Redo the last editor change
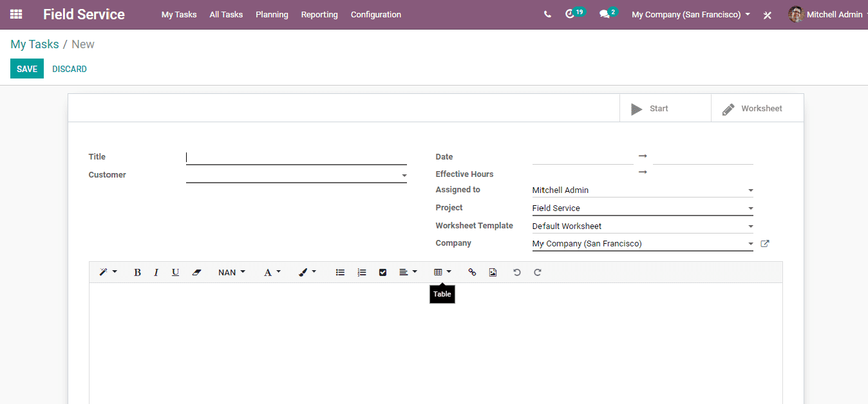This screenshot has height=404, width=868. (538, 272)
